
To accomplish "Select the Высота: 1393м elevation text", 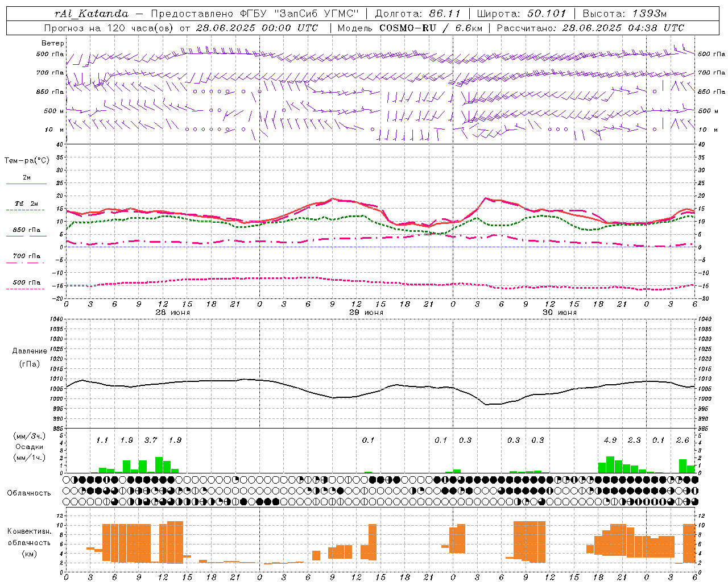I will point(624,14).
